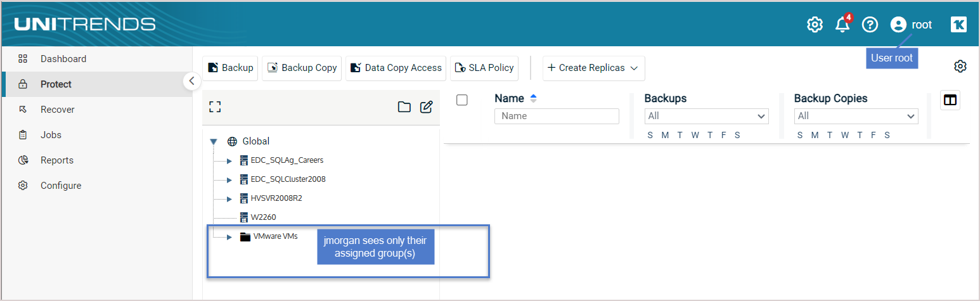The image size is (980, 301).
Task: Open the root user account menu
Action: point(911,25)
